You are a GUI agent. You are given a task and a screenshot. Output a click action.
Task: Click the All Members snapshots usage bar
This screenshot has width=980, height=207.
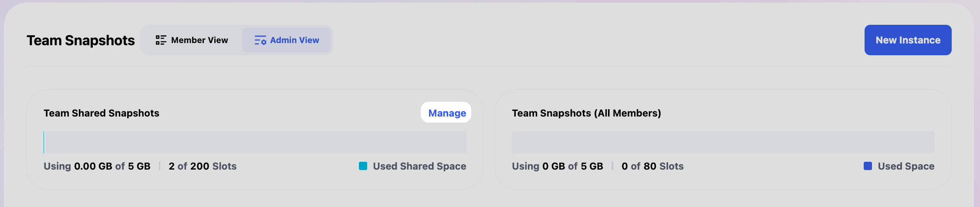coord(723,142)
